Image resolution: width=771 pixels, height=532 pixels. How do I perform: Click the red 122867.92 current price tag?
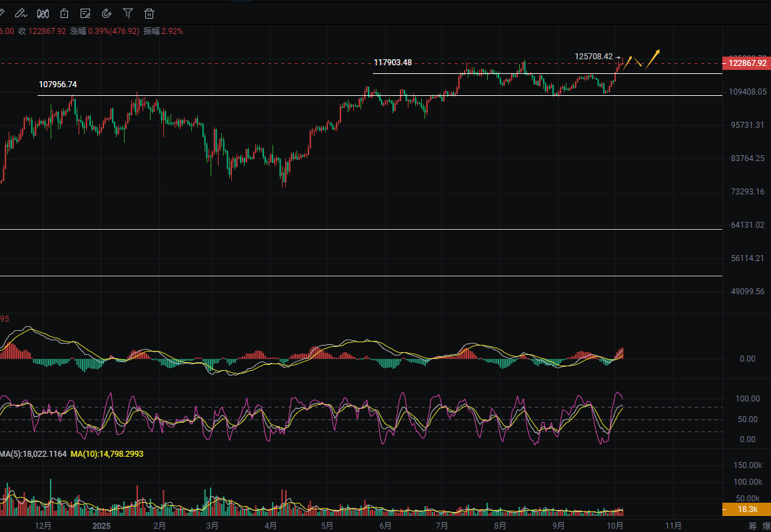click(746, 63)
